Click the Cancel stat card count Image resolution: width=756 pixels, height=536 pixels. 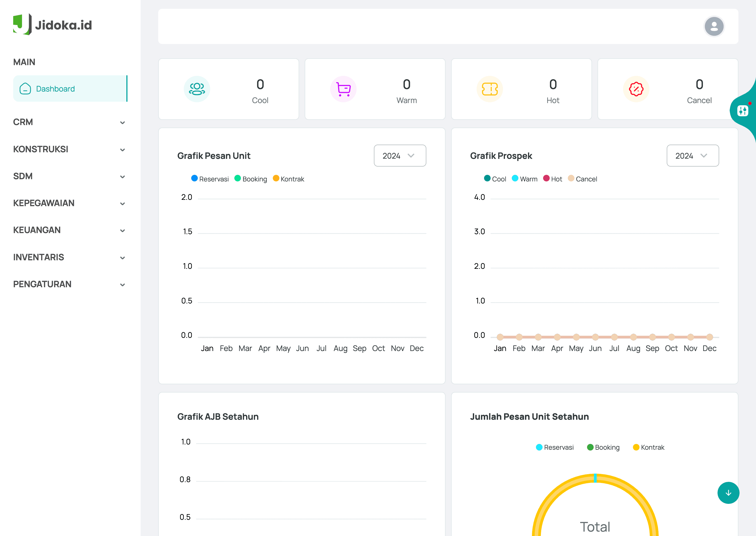click(699, 84)
